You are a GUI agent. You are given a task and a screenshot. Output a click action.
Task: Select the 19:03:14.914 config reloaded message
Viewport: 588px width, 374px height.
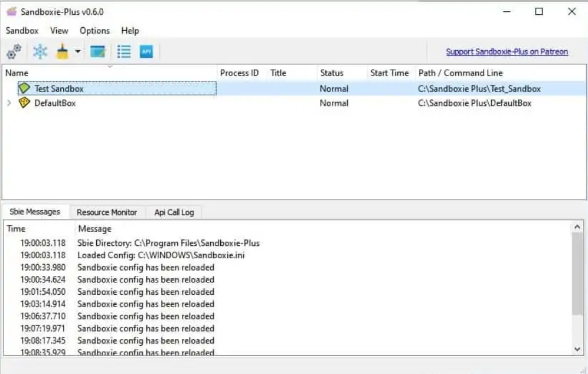pyautogui.click(x=288, y=304)
